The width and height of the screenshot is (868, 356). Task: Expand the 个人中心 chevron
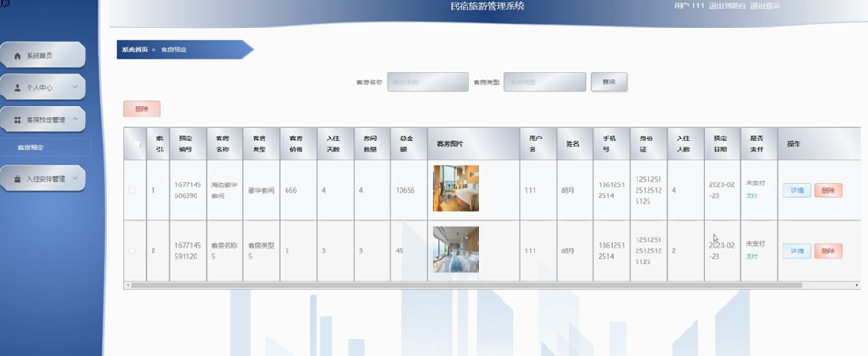(75, 87)
